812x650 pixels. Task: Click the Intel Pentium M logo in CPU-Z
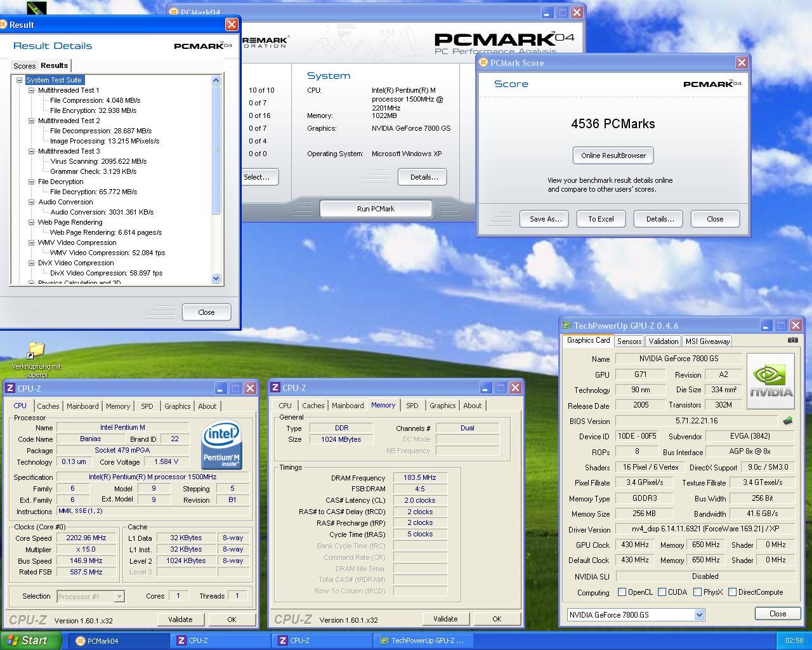click(221, 446)
